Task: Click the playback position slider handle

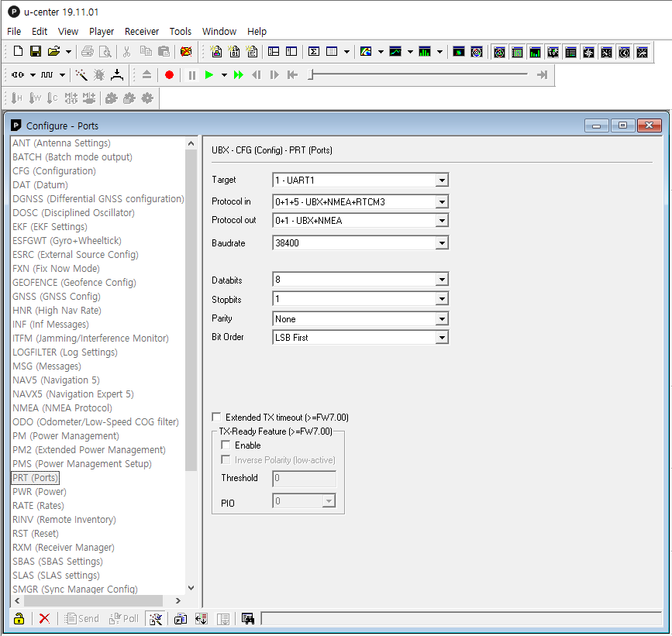Action: (x=311, y=75)
